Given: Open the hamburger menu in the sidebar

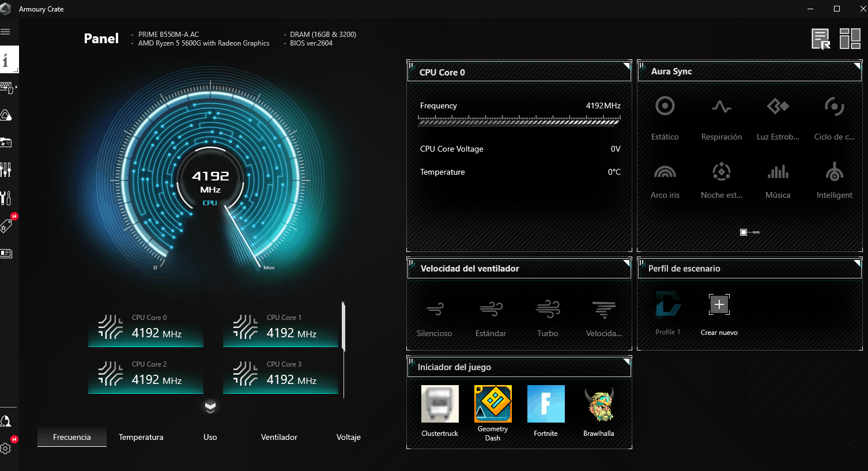Looking at the screenshot, I should coord(6,32).
